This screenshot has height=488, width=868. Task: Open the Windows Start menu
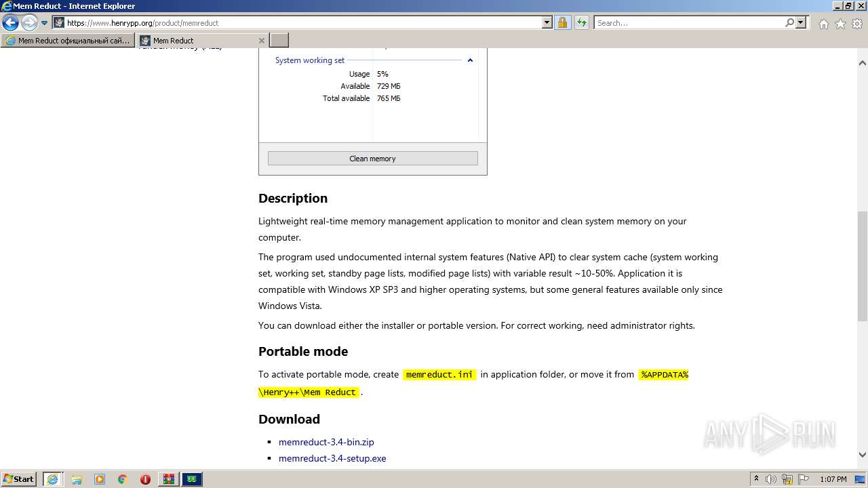(x=19, y=479)
